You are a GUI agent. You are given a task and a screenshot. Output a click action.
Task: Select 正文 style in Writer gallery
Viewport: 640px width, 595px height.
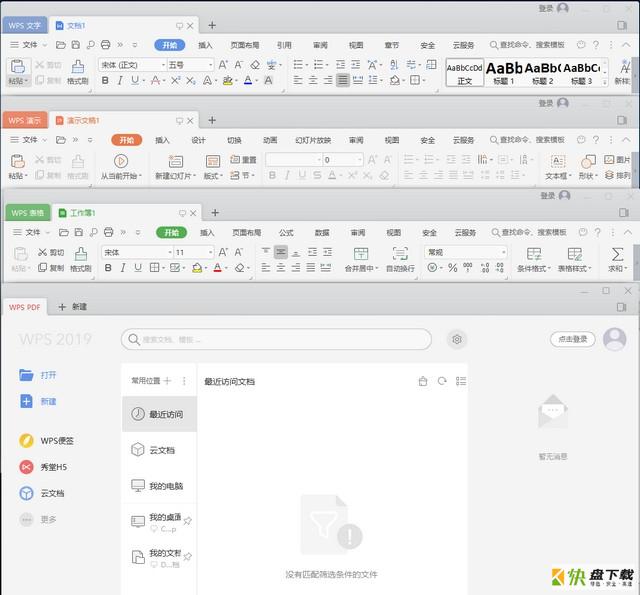click(x=465, y=73)
